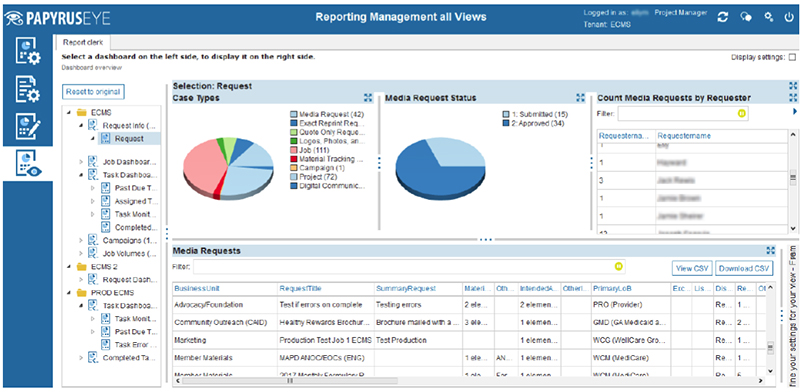Click the PROD ECMS folder icon
The image size is (800, 392).
click(82, 293)
